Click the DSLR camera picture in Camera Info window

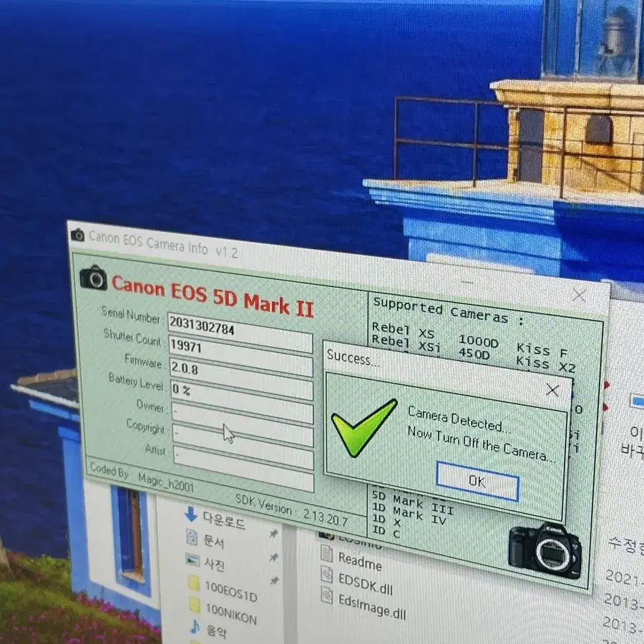coord(545,551)
